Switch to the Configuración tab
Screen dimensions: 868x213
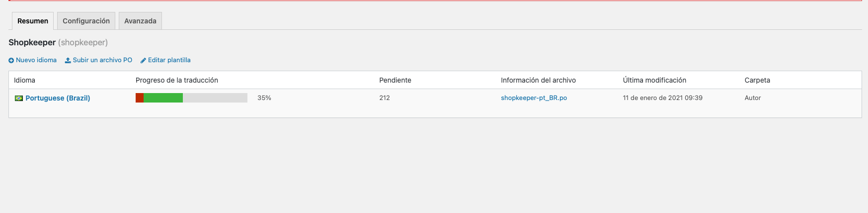[86, 21]
